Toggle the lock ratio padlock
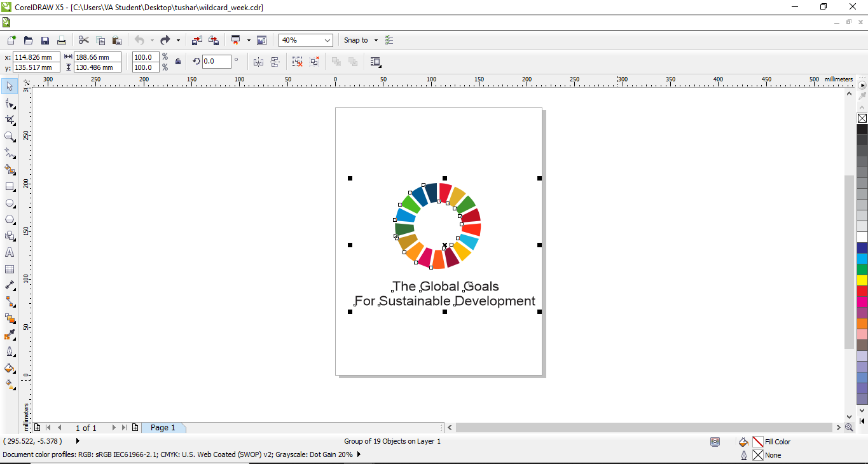The image size is (868, 464). point(178,62)
